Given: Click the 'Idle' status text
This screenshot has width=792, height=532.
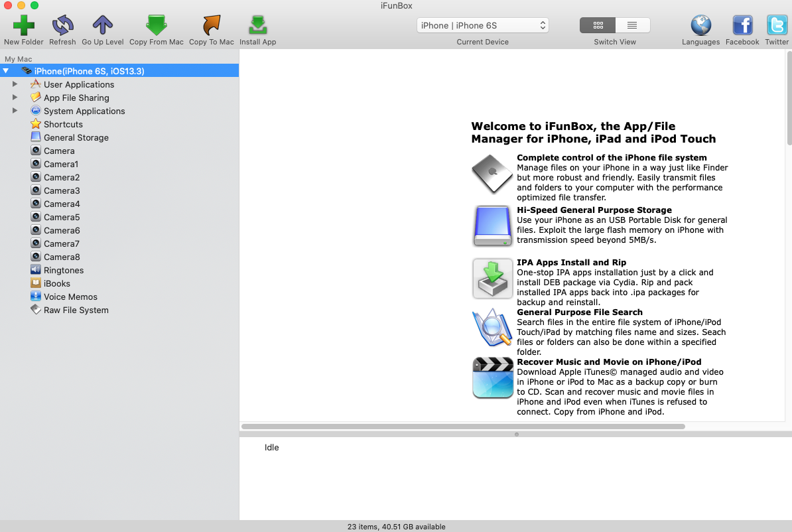Looking at the screenshot, I should coord(272,448).
